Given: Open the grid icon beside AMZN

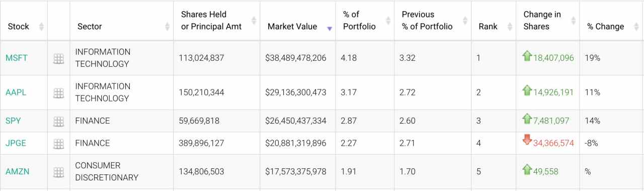Looking at the screenshot, I should click(58, 172).
